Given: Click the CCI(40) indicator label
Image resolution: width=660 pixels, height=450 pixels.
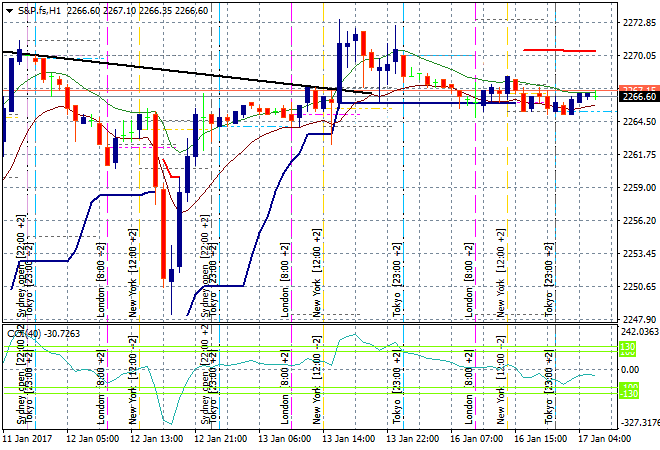Looking at the screenshot, I should (x=24, y=333).
